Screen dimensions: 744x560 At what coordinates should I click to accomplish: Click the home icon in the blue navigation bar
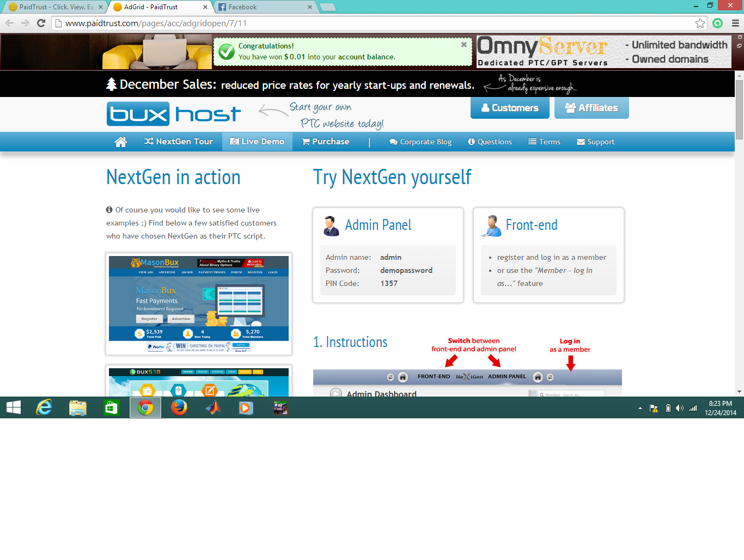[x=121, y=142]
